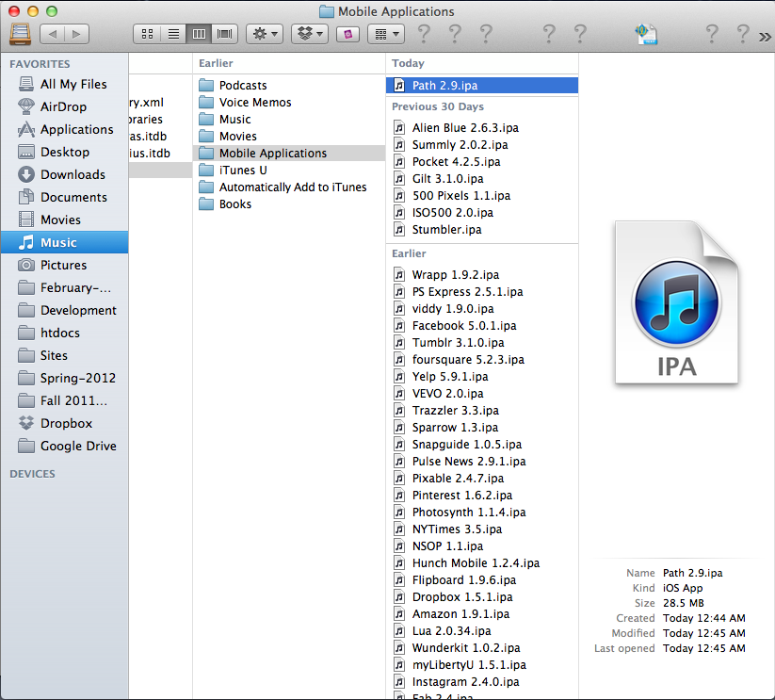Click the back navigation arrow

[53, 34]
